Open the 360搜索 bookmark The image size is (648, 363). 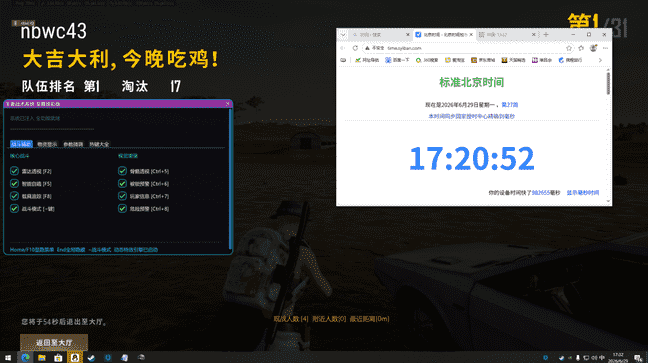[427, 60]
